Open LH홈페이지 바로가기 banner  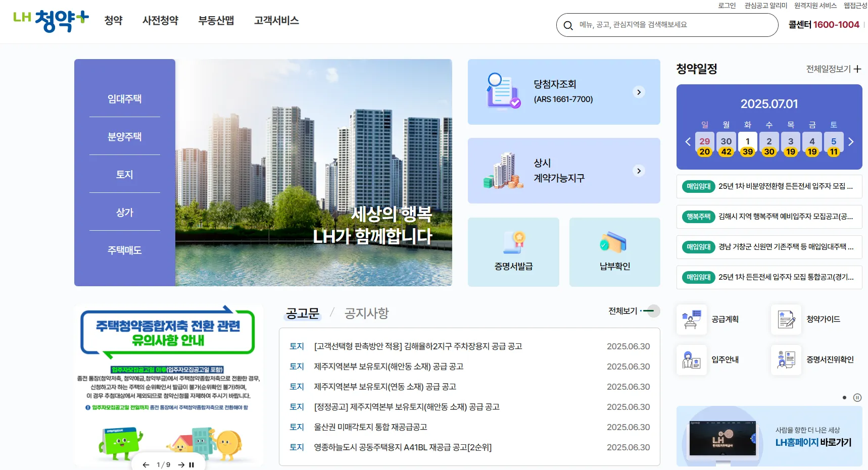tap(769, 436)
